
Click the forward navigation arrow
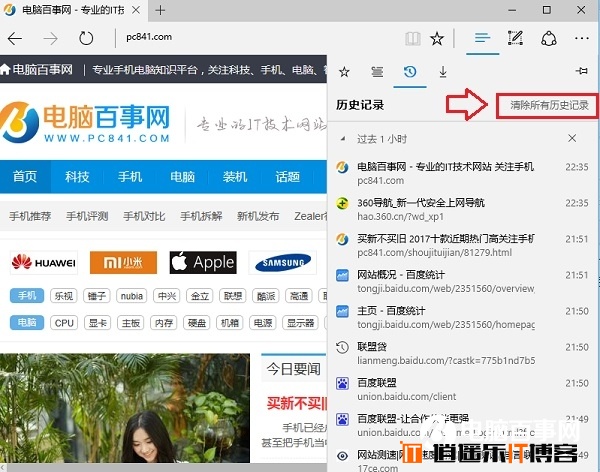[x=50, y=38]
